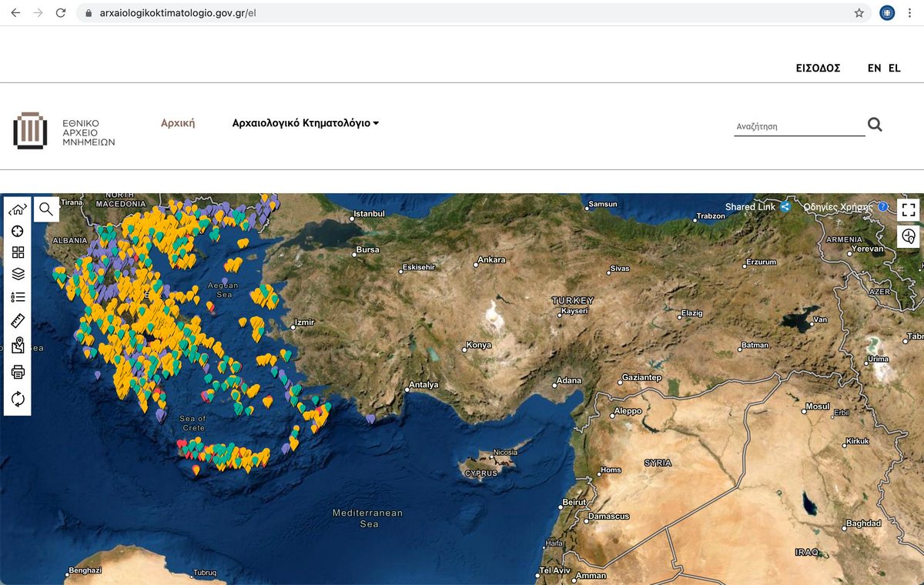Go to the Αρχική menu item
Viewport: 924px width, 585px height.
[178, 123]
